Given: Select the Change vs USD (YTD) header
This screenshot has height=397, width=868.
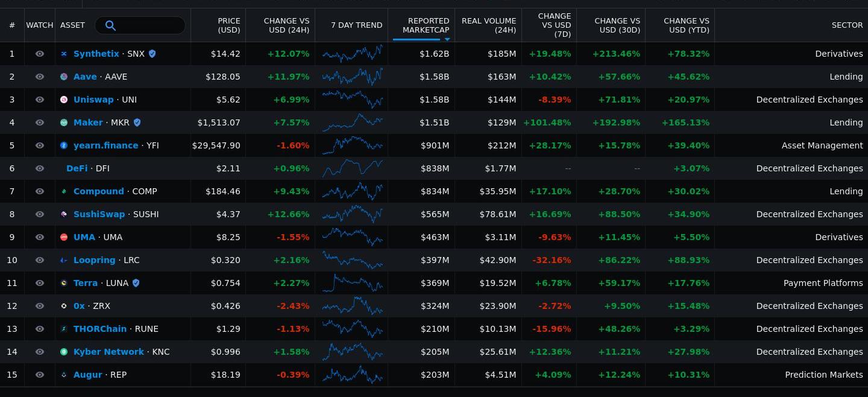Looking at the screenshot, I should pyautogui.click(x=686, y=25).
